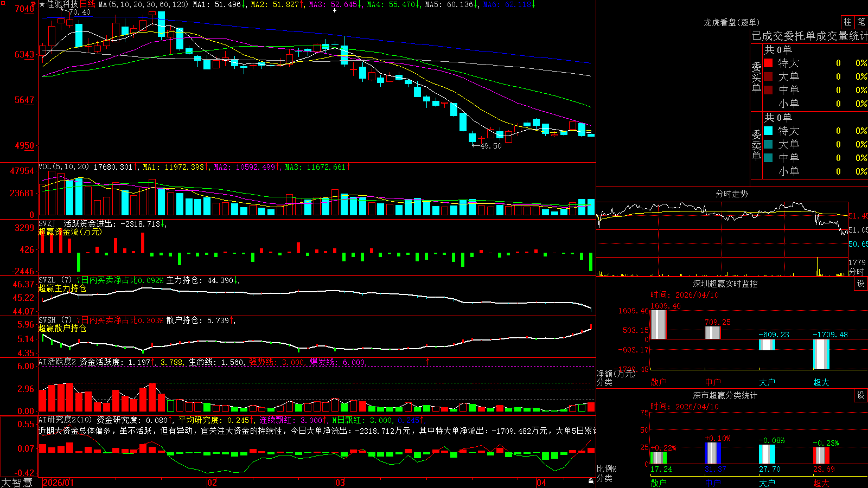Image resolution: width=868 pixels, height=488 pixels.
Task: Click the 超赢主力持仓 label
Action: 62,288
